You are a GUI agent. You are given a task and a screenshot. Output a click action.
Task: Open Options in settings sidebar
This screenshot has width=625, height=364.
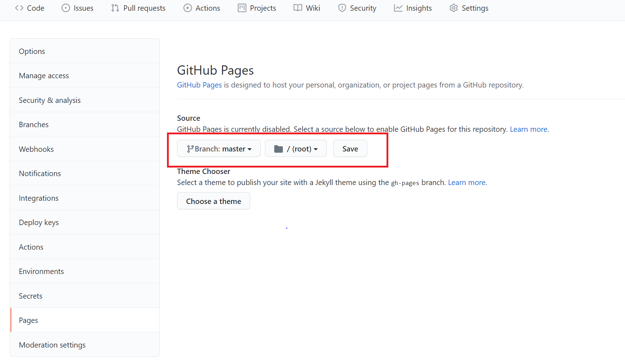click(x=85, y=51)
